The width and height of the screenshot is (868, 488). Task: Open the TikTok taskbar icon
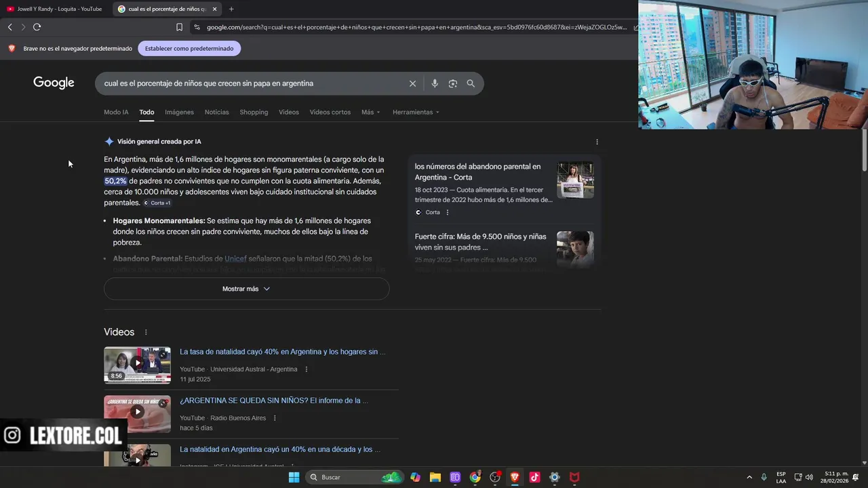click(534, 477)
